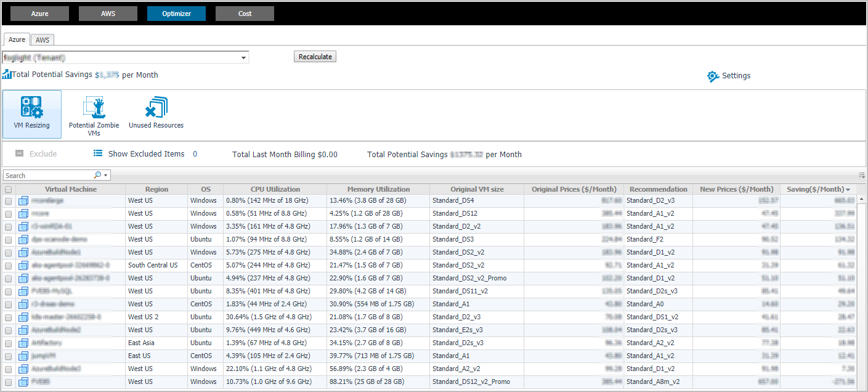The height and width of the screenshot is (392, 868).
Task: Focus the Search input field
Action: click(x=48, y=176)
